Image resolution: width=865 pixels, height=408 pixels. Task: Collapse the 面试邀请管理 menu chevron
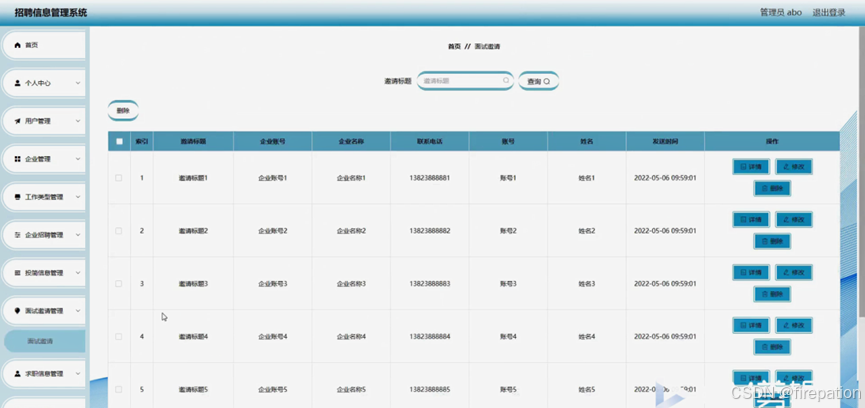(x=78, y=311)
